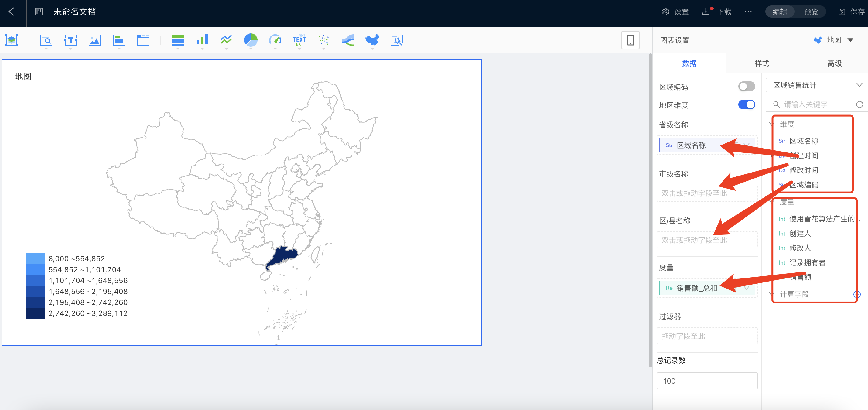Click the 未命名文档 title
Screen dimensions: 868x410
tap(74, 12)
